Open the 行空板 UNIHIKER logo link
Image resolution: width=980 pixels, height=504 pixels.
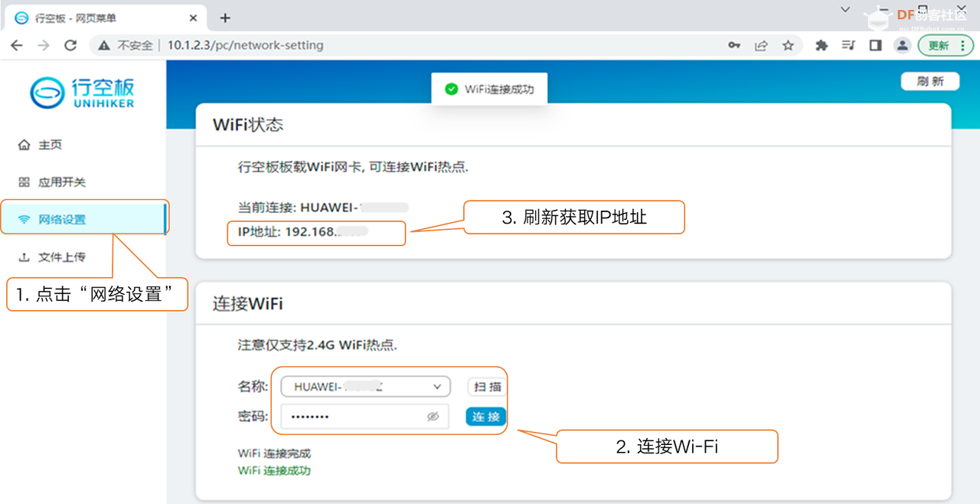pos(81,92)
